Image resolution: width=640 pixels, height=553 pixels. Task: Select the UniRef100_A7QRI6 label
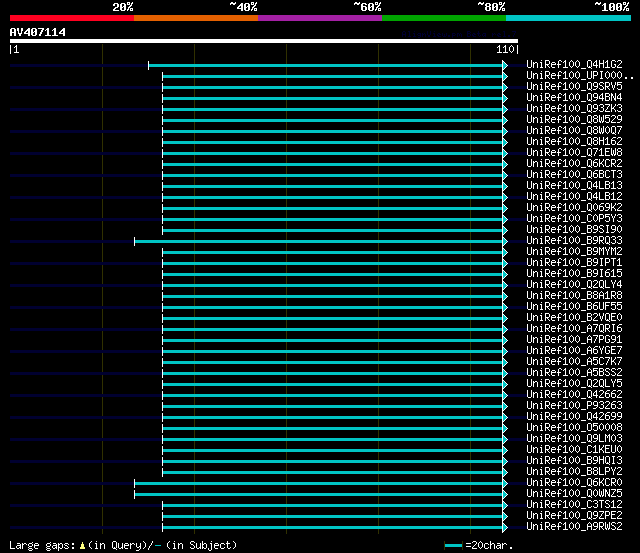click(x=574, y=329)
